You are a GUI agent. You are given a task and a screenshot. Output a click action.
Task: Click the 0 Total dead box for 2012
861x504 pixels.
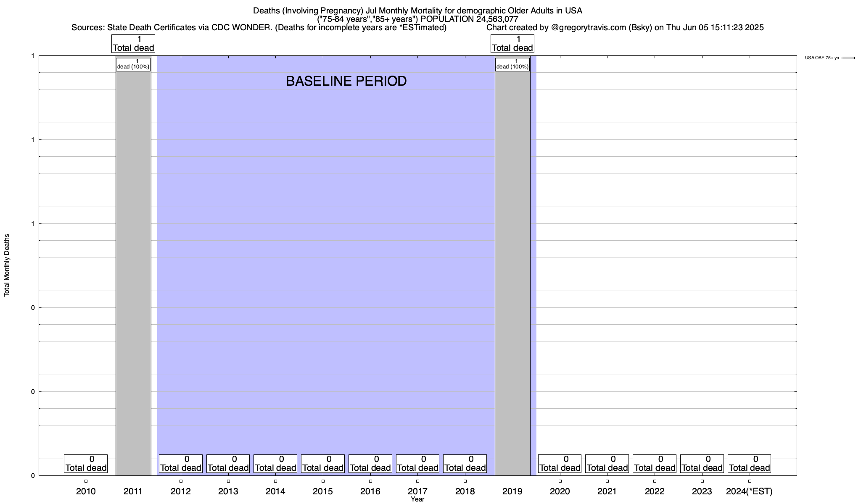click(x=181, y=464)
